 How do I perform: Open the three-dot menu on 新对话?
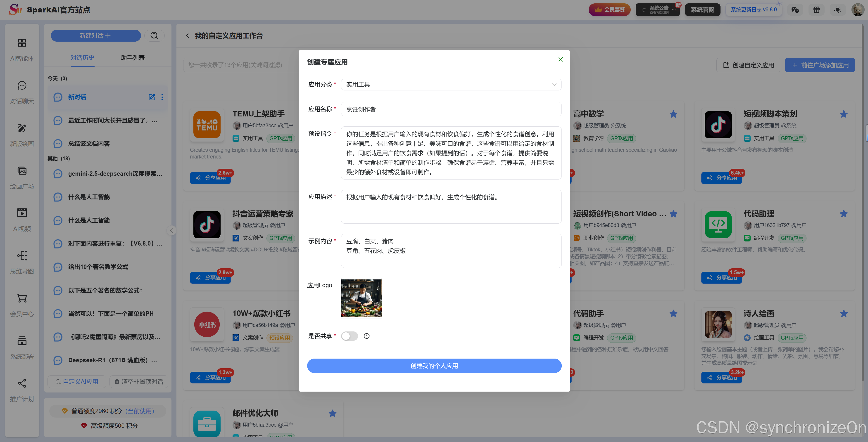point(162,97)
